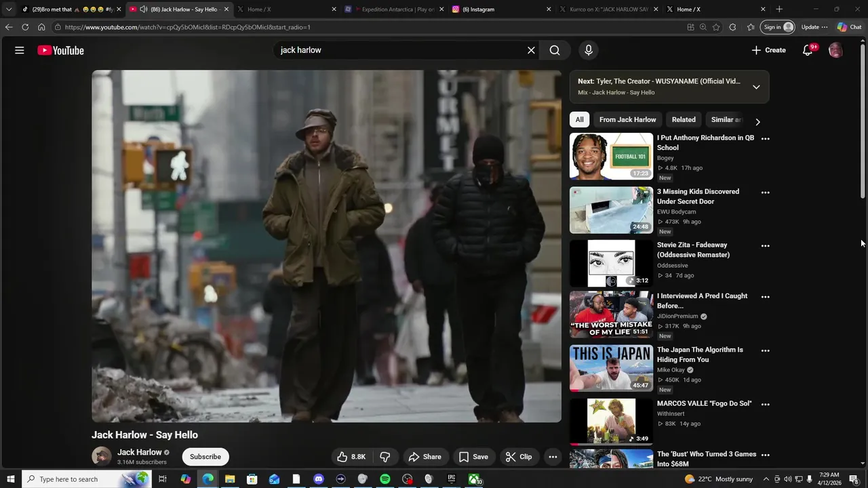This screenshot has height=488, width=868.
Task: Save the video to a playlist
Action: [473, 457]
